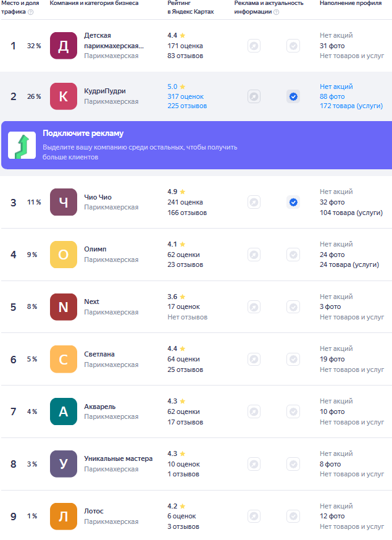This screenshot has width=392, height=540.
Task: Click the help icon next to 'Место и доля трафика'
Action: 31,12
